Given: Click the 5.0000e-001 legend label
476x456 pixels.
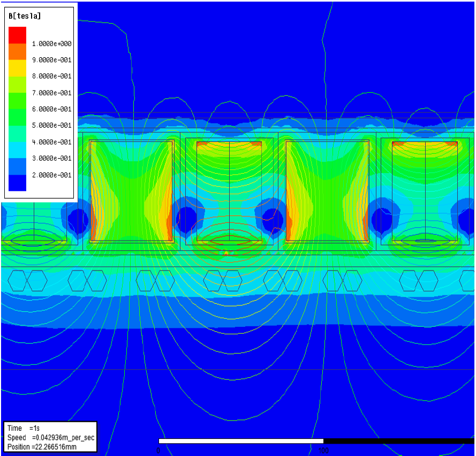Looking at the screenshot, I should click(52, 125).
